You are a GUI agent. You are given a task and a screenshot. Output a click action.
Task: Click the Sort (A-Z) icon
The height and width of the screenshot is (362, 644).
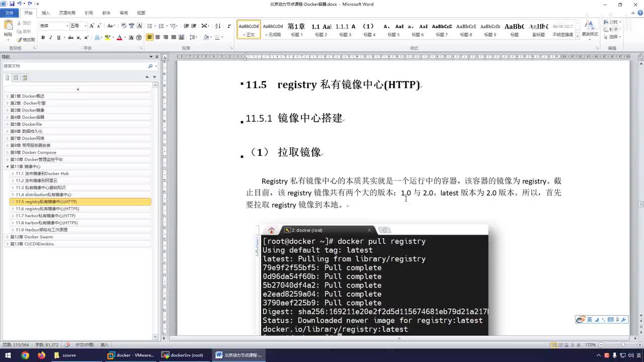[x=218, y=26]
